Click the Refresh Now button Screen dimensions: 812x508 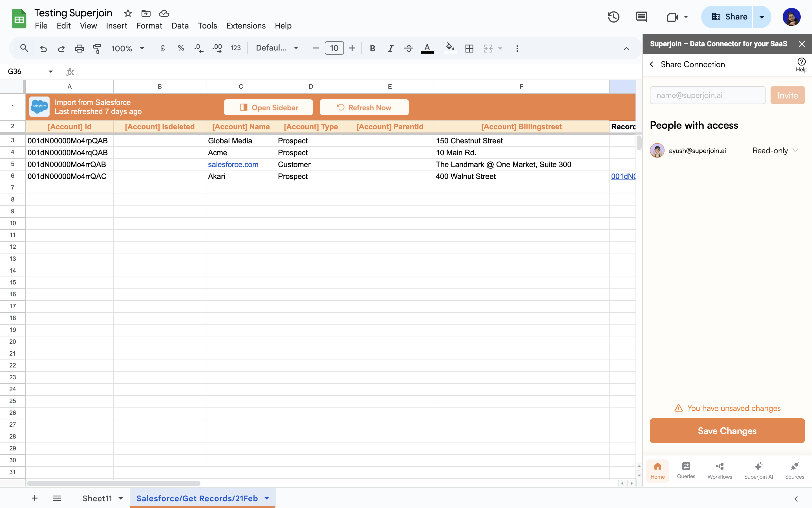(x=364, y=107)
